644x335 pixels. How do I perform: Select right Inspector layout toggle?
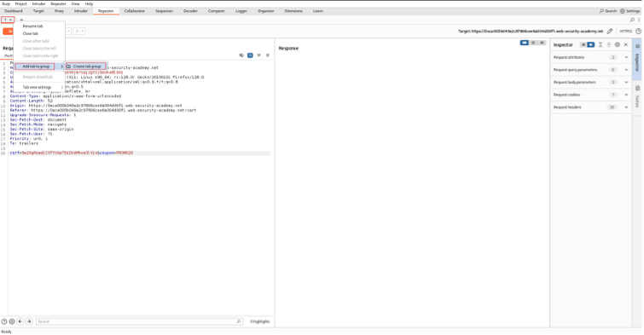tap(590, 44)
